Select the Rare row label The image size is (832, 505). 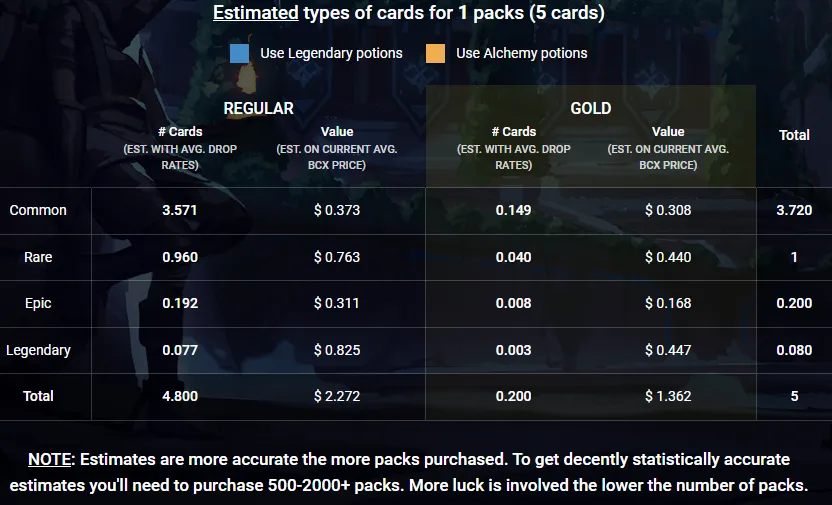38,257
